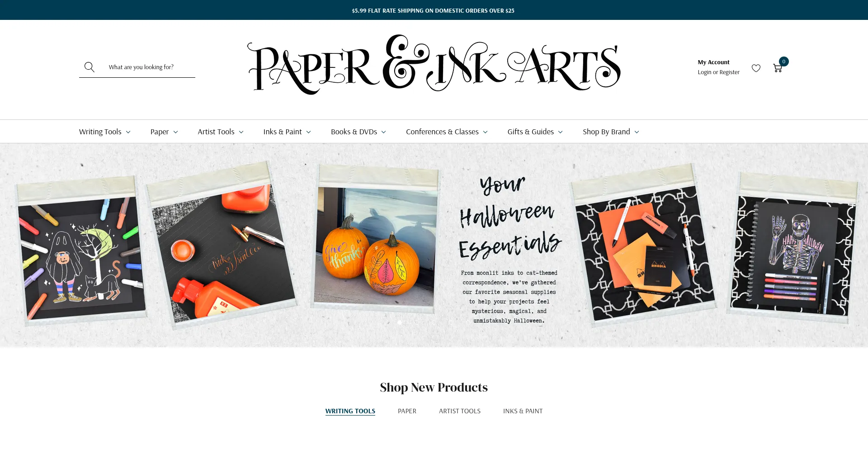Click the painted pumpkins banner photo
The height and width of the screenshot is (449, 868).
[376, 240]
